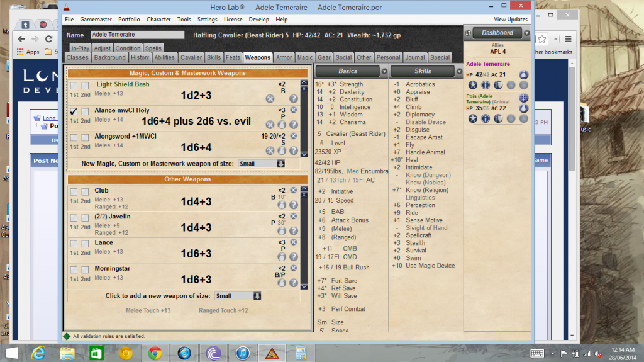644x362 pixels.
Task: Expand the Basics panel selector arrow
Action: pos(384,71)
